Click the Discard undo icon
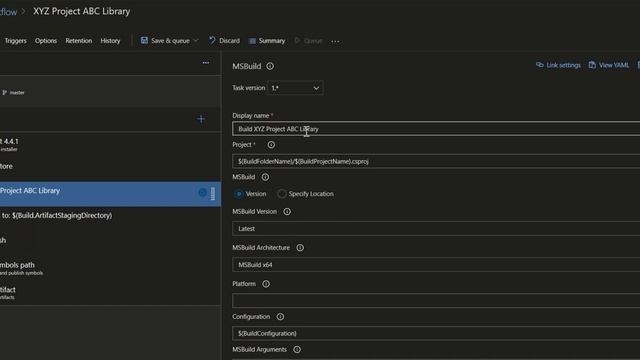640x360 pixels. [x=212, y=40]
